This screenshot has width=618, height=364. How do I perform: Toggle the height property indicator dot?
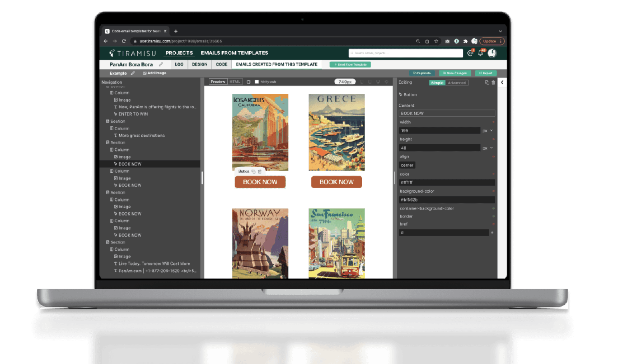tap(493, 139)
